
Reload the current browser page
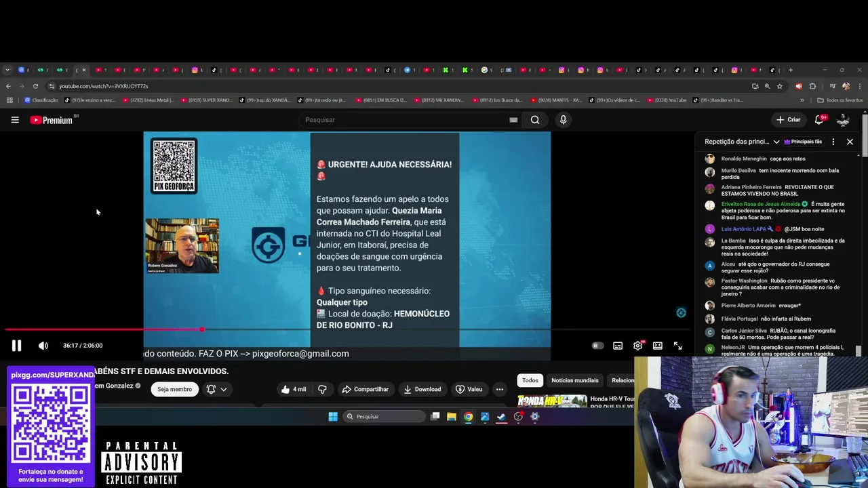tap(34, 86)
